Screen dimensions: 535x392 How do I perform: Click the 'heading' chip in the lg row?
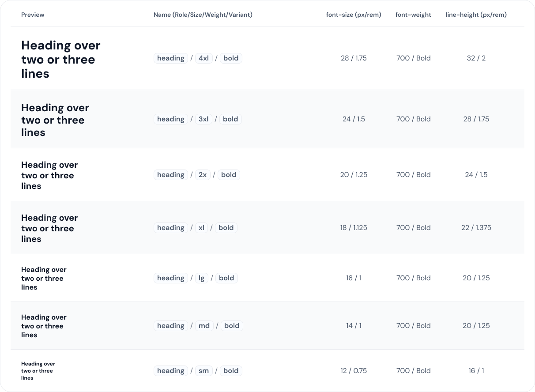pos(171,278)
